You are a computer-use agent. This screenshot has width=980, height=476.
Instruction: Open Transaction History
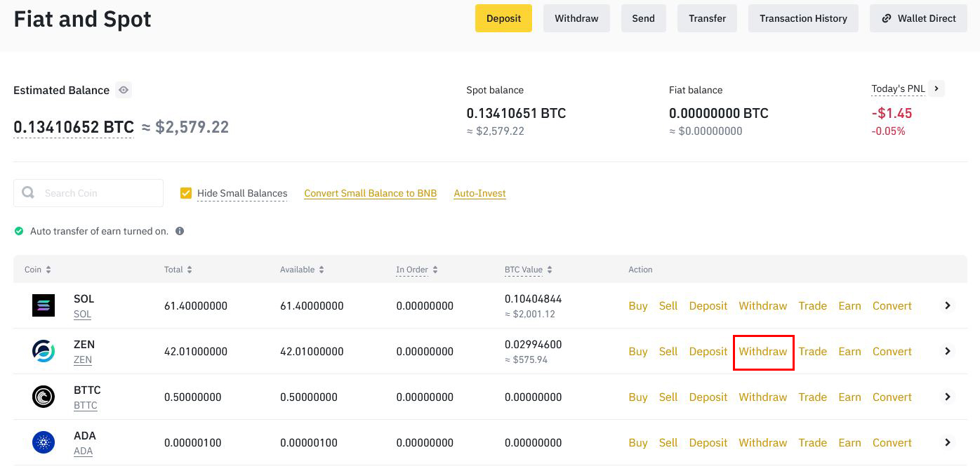click(803, 18)
